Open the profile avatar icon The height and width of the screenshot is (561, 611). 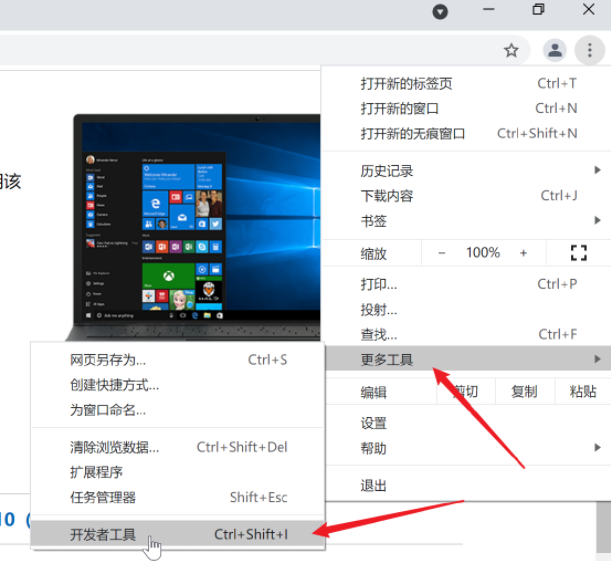coord(553,49)
